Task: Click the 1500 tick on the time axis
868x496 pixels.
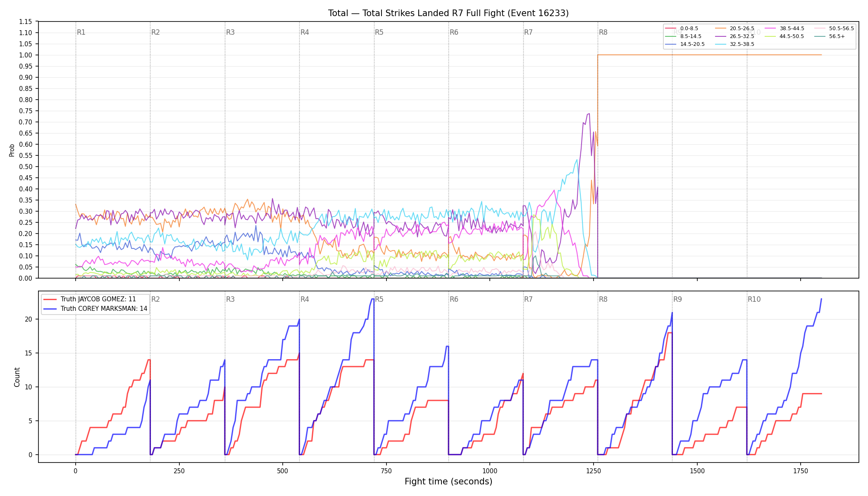Action: pos(697,471)
